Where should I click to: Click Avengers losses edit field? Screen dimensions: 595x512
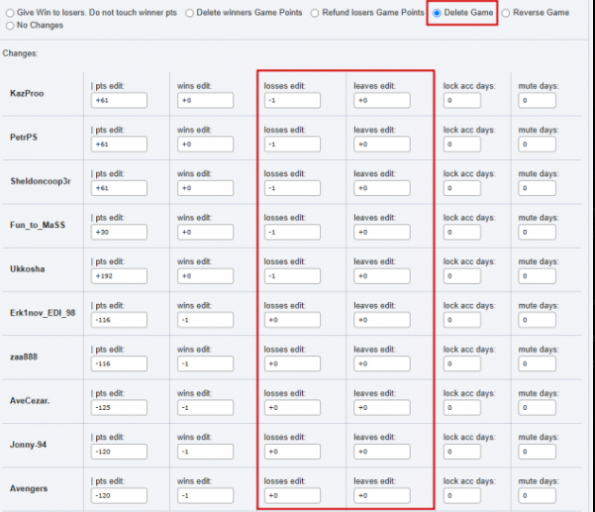pyautogui.click(x=292, y=495)
